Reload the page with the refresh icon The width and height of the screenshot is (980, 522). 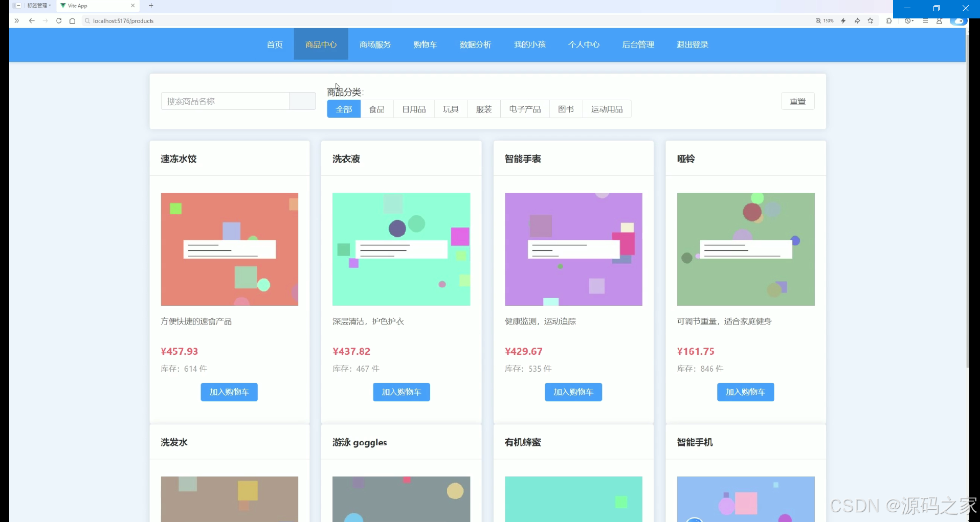coord(59,21)
